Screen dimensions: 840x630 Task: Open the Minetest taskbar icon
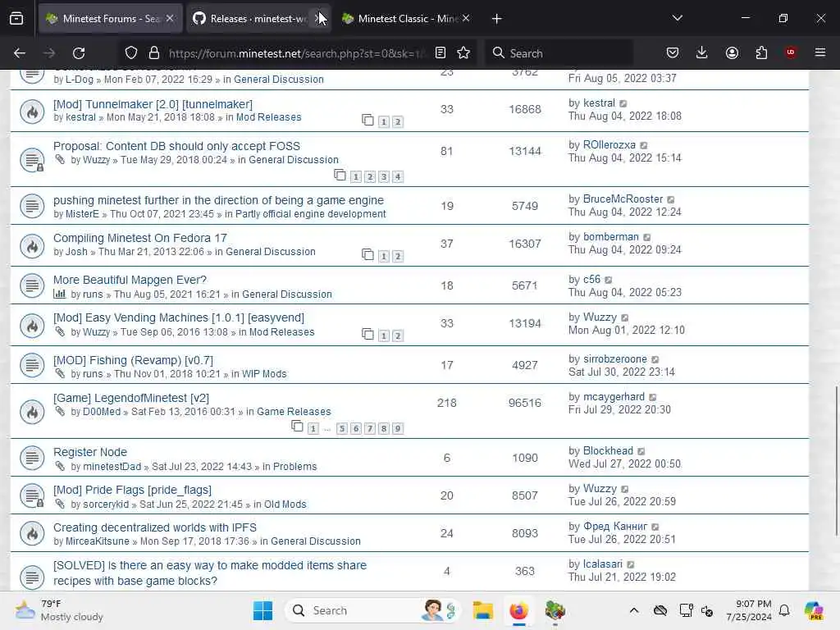click(555, 610)
